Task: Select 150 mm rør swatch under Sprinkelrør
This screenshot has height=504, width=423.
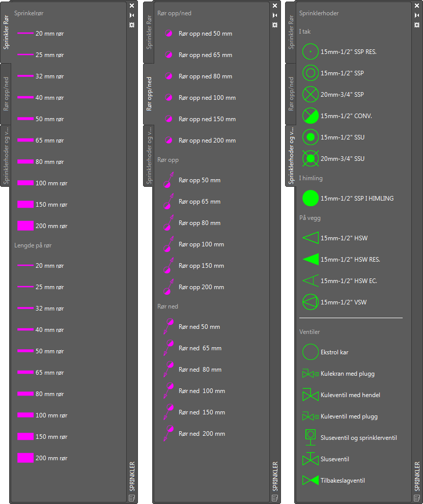Action: click(25, 205)
